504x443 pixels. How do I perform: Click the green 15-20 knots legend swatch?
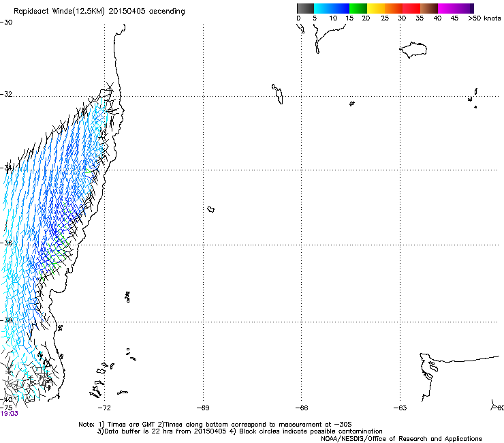pyautogui.click(x=358, y=8)
